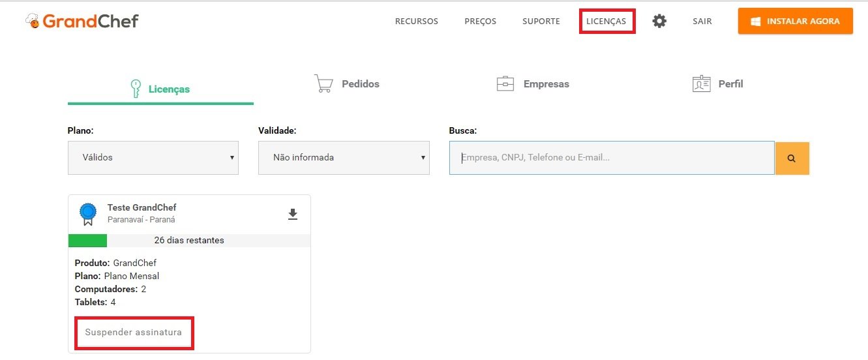This screenshot has width=868, height=360.
Task: Click the briefcase Empresas icon
Action: tap(505, 83)
